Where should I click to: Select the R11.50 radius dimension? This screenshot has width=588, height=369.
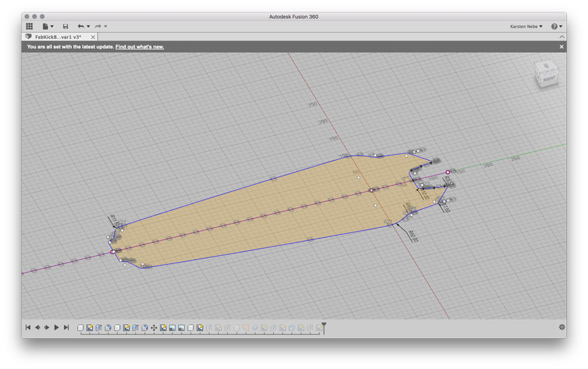tap(114, 221)
